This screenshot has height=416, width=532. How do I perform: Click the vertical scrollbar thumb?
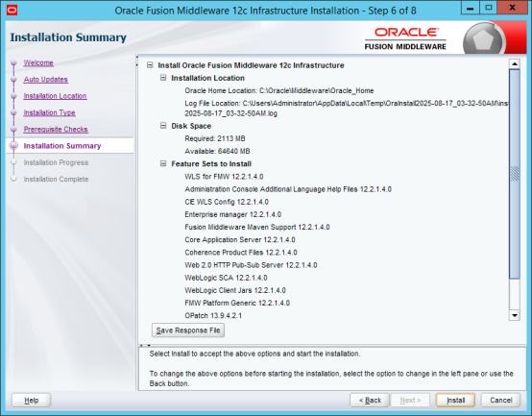[x=515, y=174]
